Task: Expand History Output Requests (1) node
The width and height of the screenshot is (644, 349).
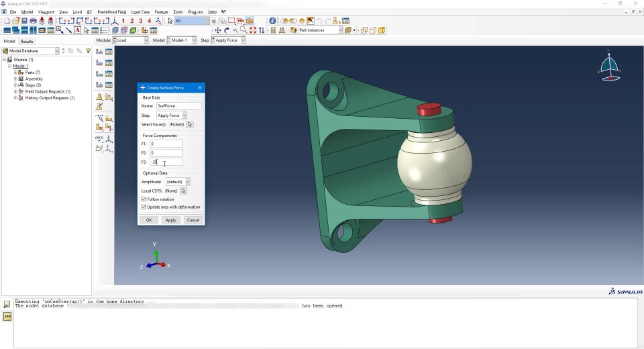Action: click(x=15, y=98)
